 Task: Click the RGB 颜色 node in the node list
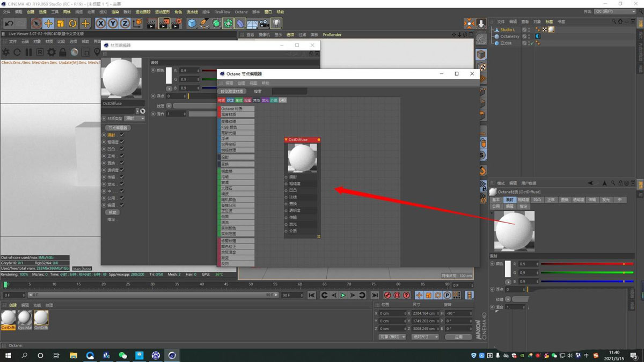[237, 128]
